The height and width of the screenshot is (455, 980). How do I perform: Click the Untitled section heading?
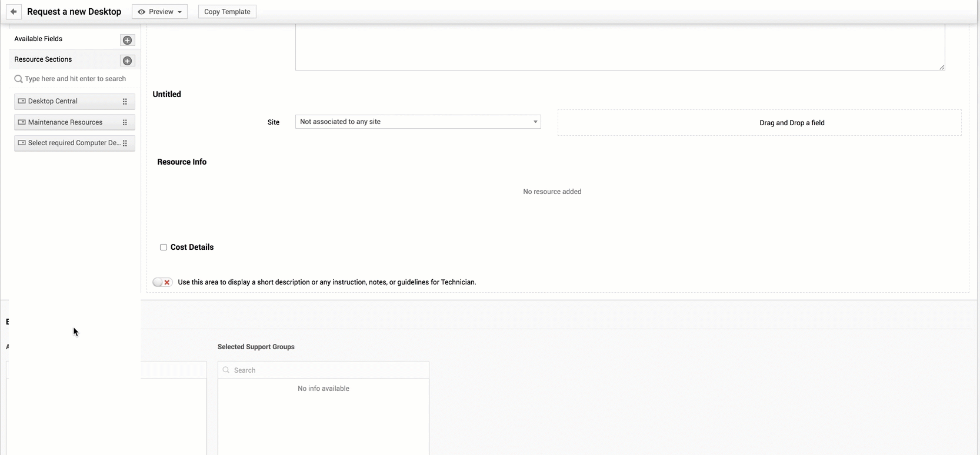coord(167,94)
